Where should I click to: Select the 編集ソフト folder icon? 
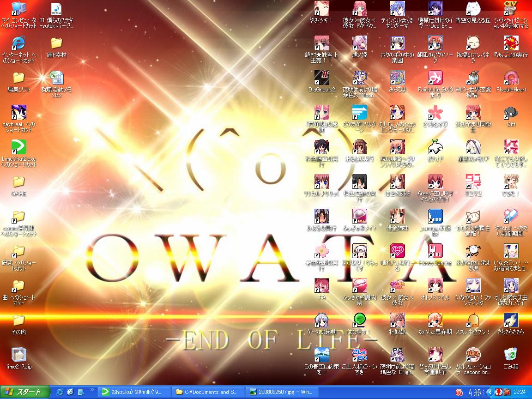click(x=18, y=78)
